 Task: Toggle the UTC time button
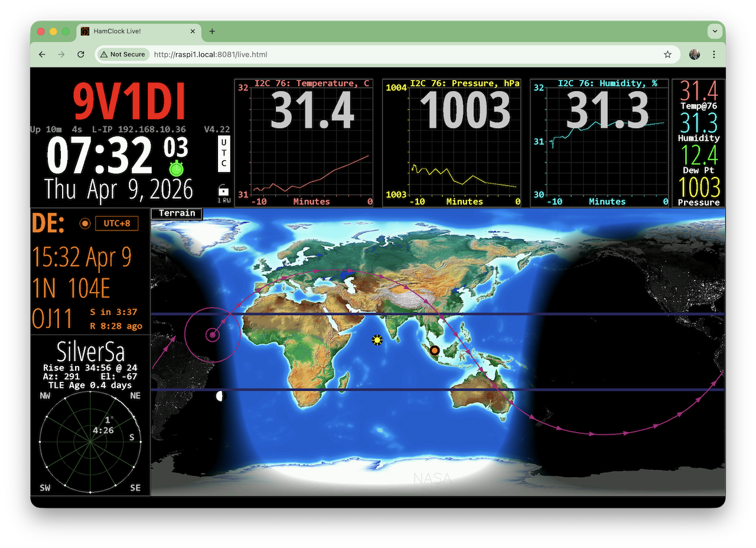pos(224,154)
